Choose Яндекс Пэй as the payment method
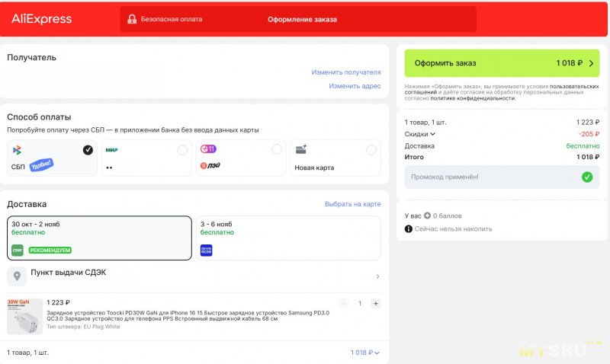Screen dimensions: 610x364 pyautogui.click(x=239, y=158)
